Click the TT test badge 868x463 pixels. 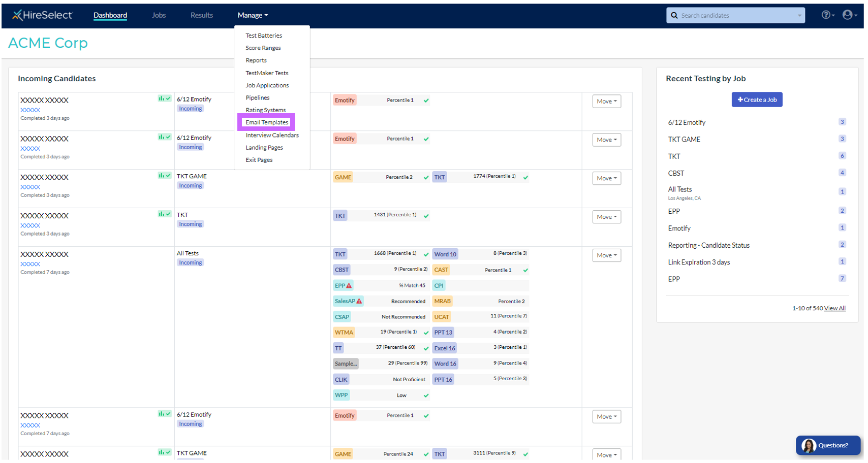click(x=338, y=348)
